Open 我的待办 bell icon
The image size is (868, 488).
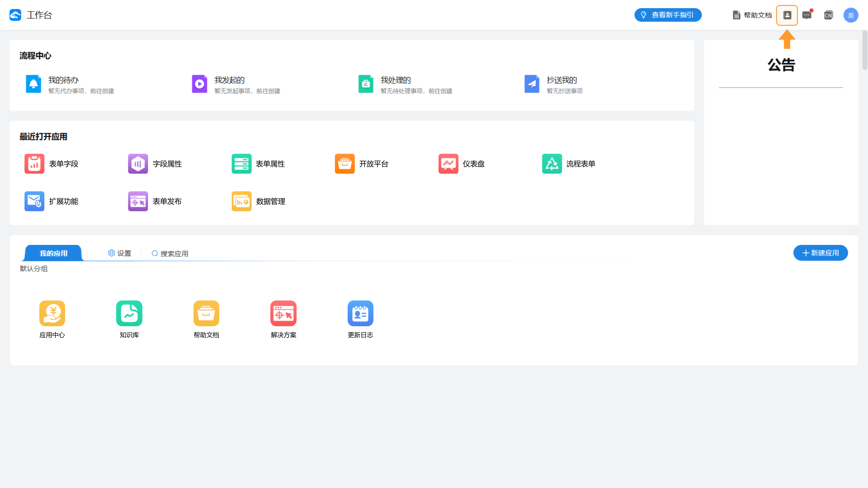[33, 84]
